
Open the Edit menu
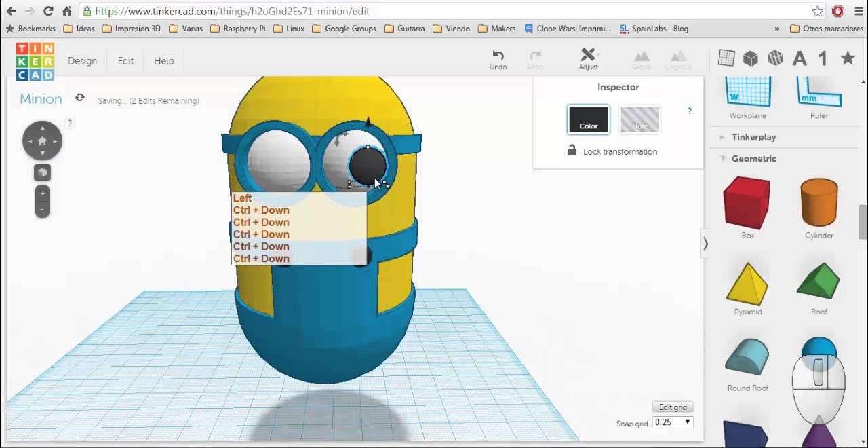pyautogui.click(x=125, y=60)
